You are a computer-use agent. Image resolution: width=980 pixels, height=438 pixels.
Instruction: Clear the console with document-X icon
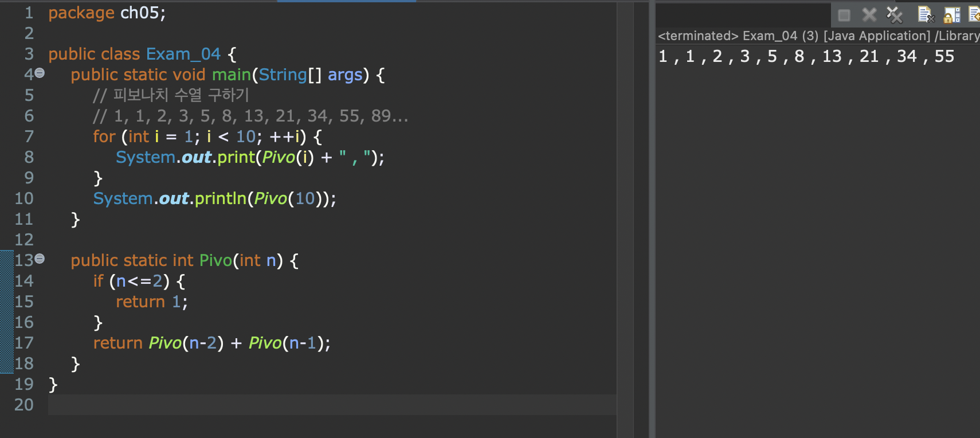coord(926,14)
